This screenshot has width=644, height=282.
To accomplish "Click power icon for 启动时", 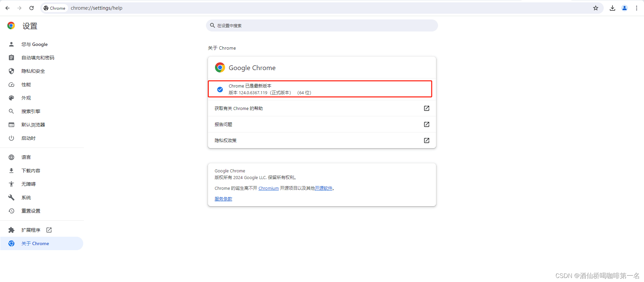I will (11, 138).
